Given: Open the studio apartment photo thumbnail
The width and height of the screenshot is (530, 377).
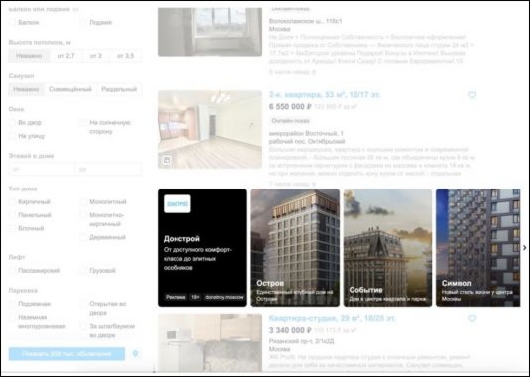Looking at the screenshot, I should tap(210, 343).
